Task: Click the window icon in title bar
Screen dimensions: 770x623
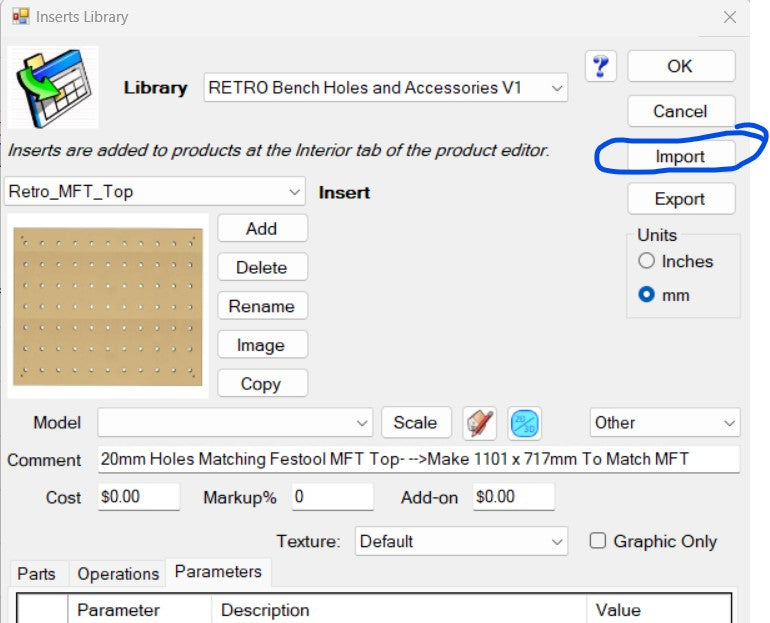Action: coord(20,17)
